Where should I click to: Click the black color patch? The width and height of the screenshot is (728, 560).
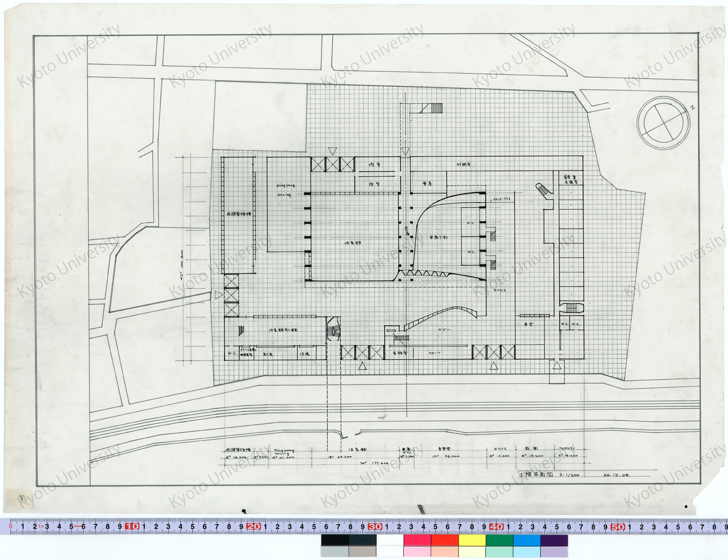[335, 540]
